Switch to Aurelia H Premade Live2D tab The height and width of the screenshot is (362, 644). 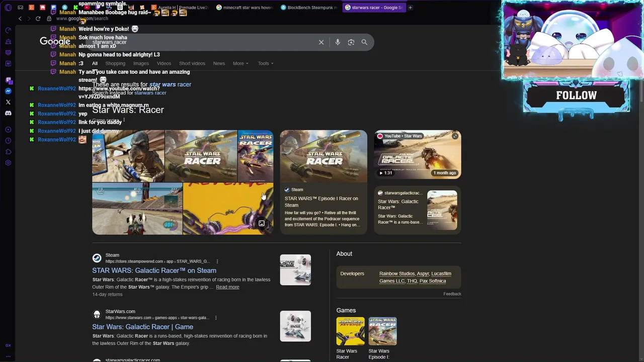(x=181, y=8)
